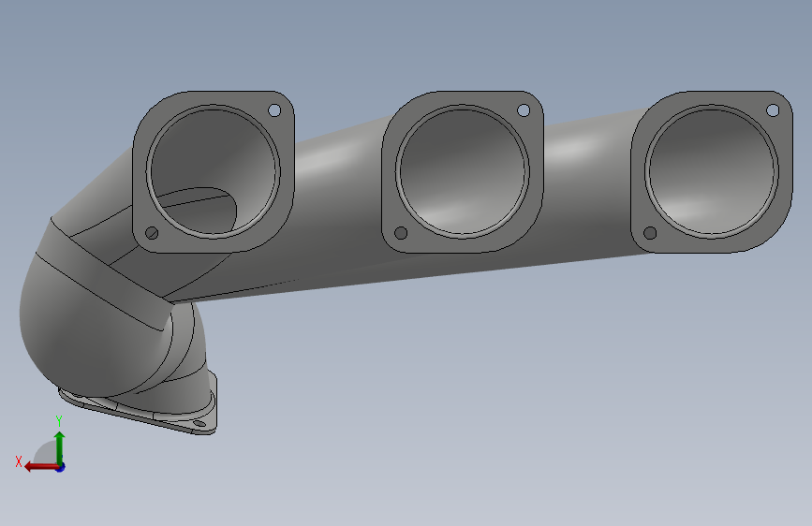Viewport: 812px width, 526px height.
Task: Select the lower bolt hole on rightmost flange
Action: pyautogui.click(x=650, y=233)
